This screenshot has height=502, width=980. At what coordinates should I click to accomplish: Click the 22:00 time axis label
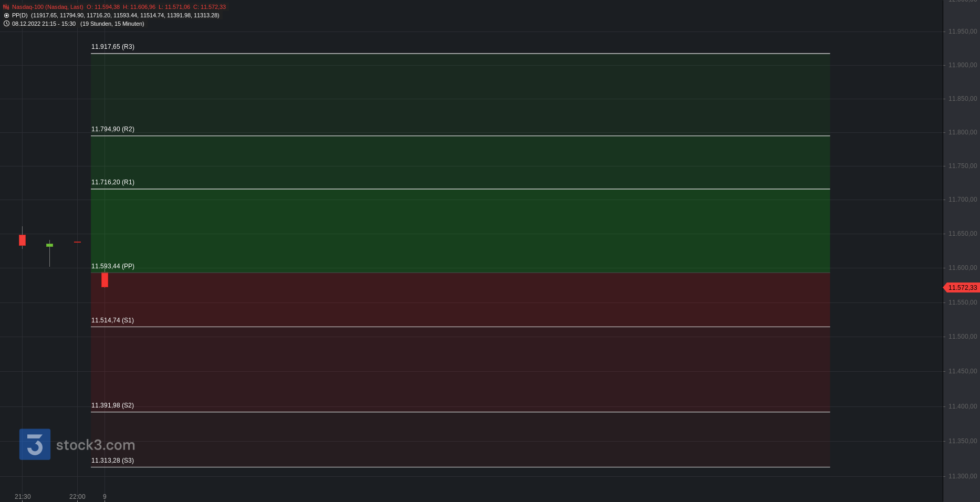[77, 497]
